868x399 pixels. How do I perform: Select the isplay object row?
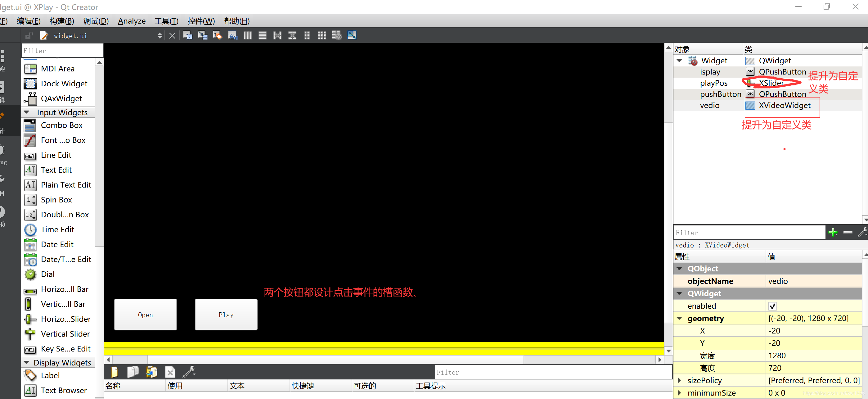coord(767,72)
